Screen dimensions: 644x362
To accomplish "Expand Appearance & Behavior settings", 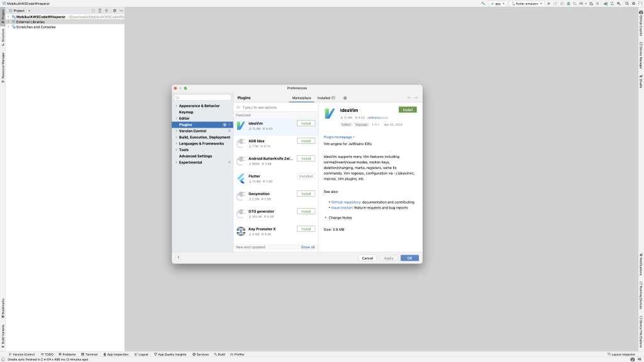I will pos(177,106).
